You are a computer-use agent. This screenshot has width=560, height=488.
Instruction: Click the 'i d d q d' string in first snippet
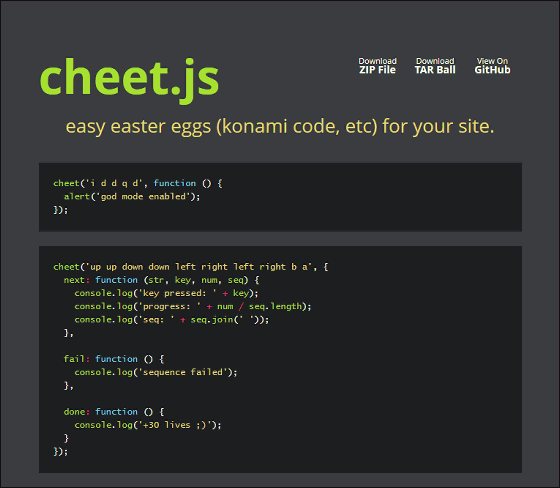tap(111, 183)
